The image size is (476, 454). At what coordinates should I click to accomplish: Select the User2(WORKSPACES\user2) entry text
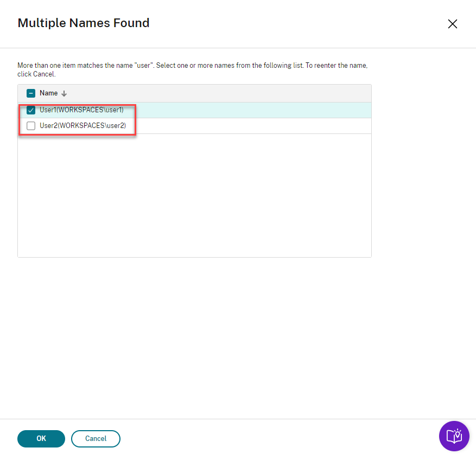pyautogui.click(x=82, y=126)
